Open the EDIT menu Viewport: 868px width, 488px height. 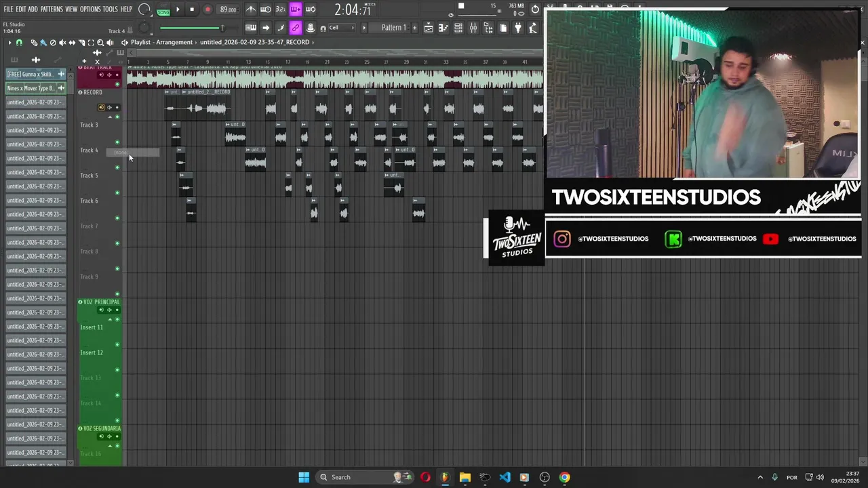[x=21, y=9]
